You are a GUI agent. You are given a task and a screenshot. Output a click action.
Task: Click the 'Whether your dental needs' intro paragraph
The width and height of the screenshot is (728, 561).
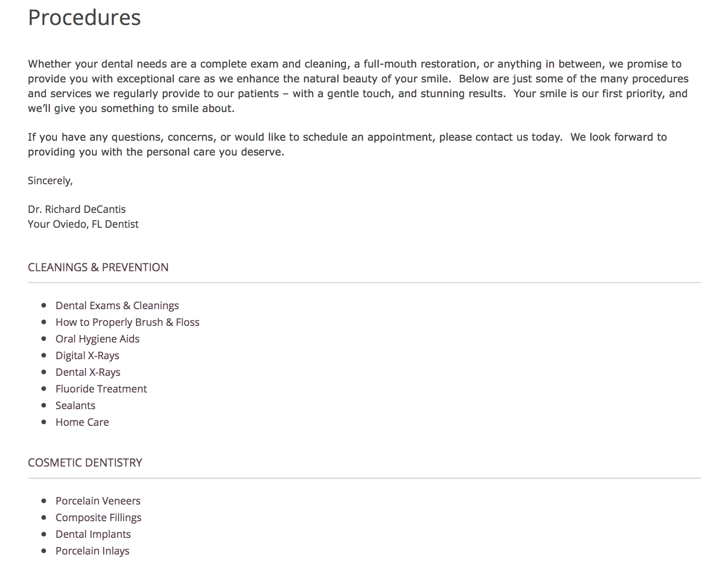click(358, 86)
